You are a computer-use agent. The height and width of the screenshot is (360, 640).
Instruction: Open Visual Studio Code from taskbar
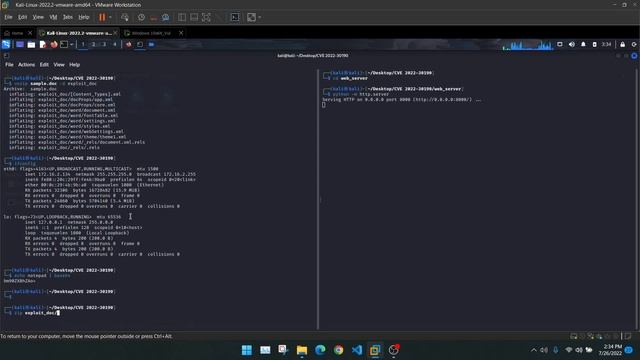[357, 350]
